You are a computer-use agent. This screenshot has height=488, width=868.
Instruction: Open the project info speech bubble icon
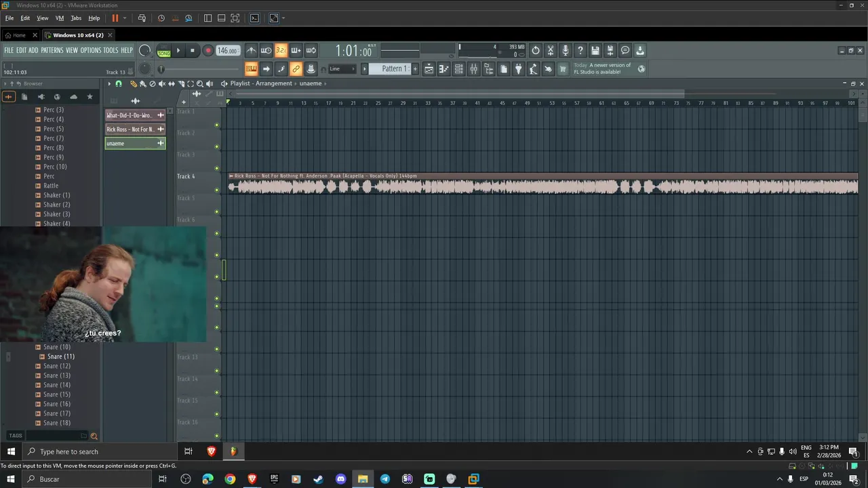pyautogui.click(x=625, y=50)
